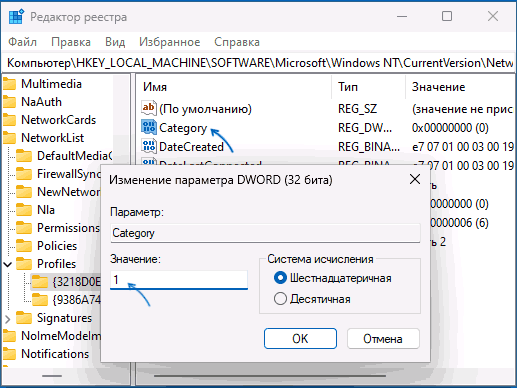Click the Значение value input field
517x388 pixels.
pos(179,280)
